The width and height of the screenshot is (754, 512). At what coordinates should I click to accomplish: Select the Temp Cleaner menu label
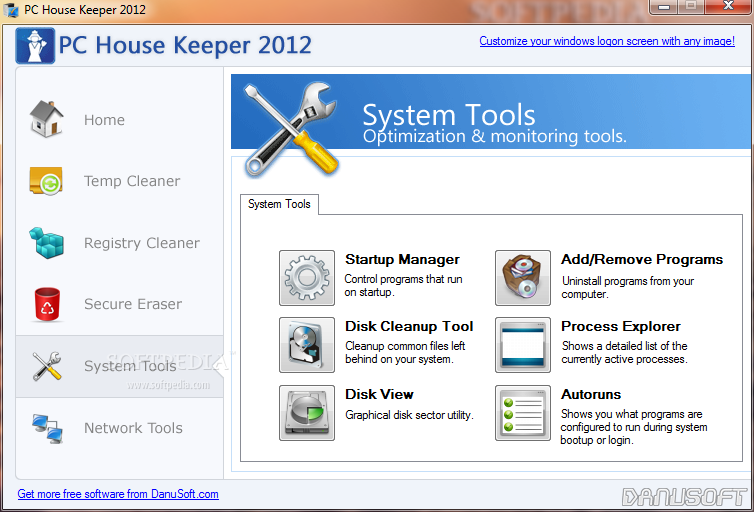click(x=132, y=181)
